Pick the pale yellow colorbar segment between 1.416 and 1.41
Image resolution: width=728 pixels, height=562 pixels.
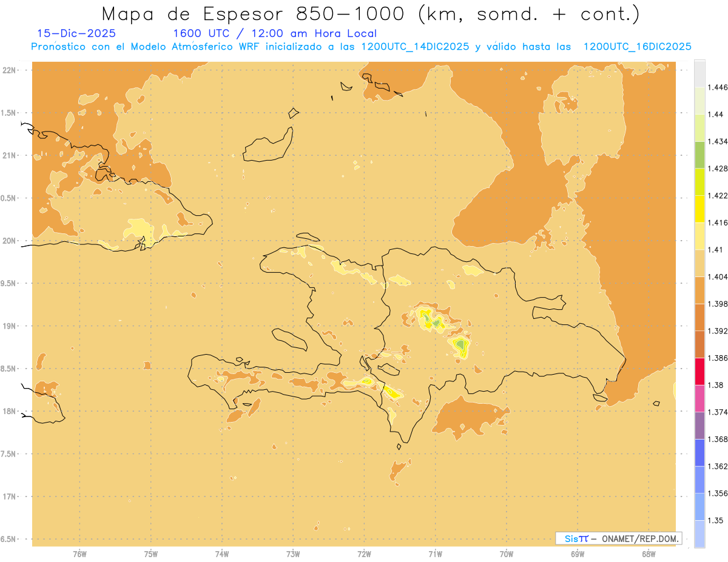[699, 236]
